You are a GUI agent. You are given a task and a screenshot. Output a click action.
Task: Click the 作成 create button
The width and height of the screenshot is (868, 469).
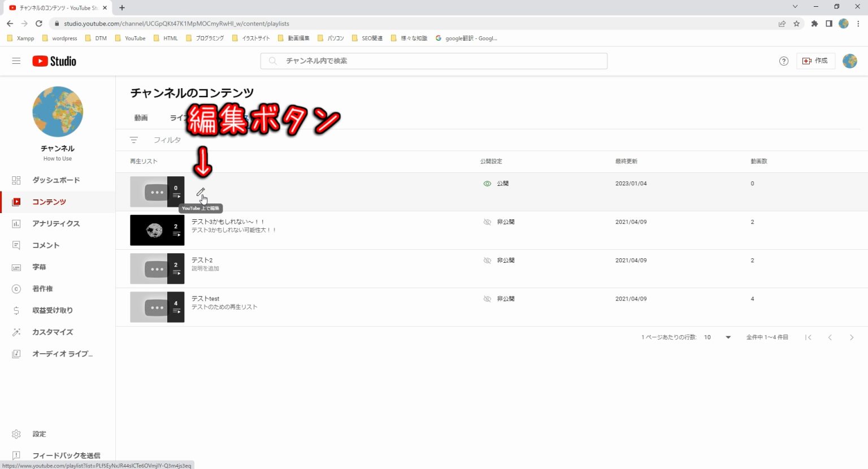click(x=815, y=61)
